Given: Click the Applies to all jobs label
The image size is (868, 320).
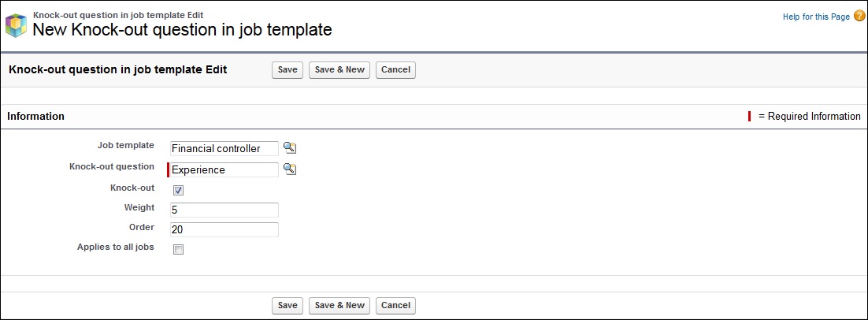Looking at the screenshot, I should (116, 247).
